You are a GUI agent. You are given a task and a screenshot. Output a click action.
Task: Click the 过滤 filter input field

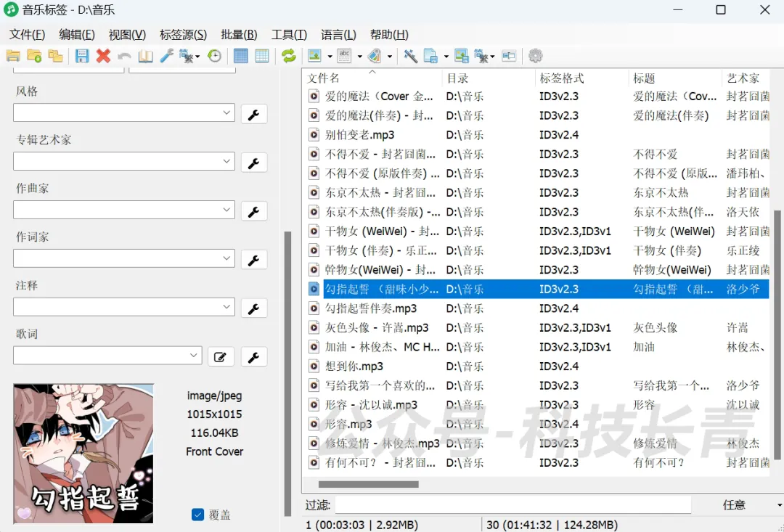[513, 504]
